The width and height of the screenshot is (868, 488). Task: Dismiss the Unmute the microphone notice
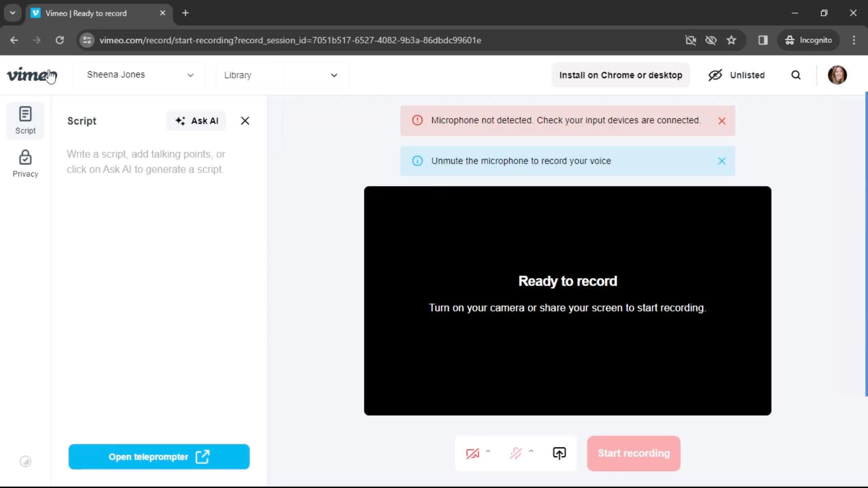tap(722, 161)
